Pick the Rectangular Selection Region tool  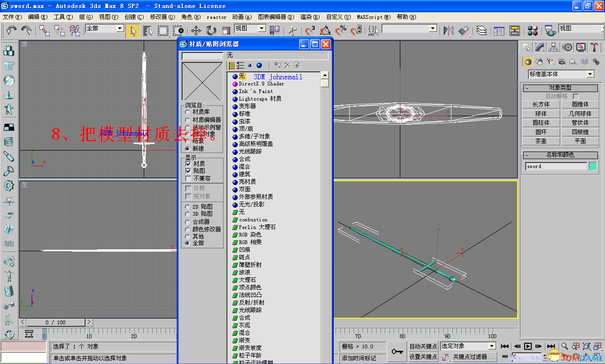tap(163, 31)
